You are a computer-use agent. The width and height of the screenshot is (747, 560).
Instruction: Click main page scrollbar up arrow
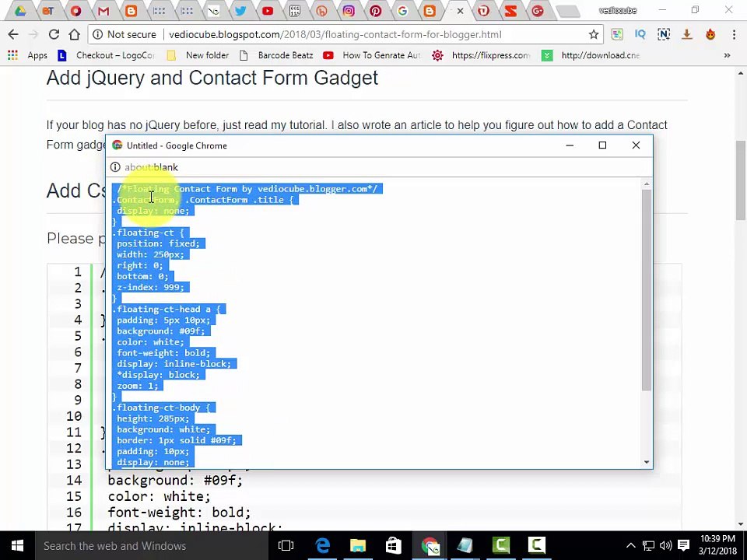tap(741, 73)
